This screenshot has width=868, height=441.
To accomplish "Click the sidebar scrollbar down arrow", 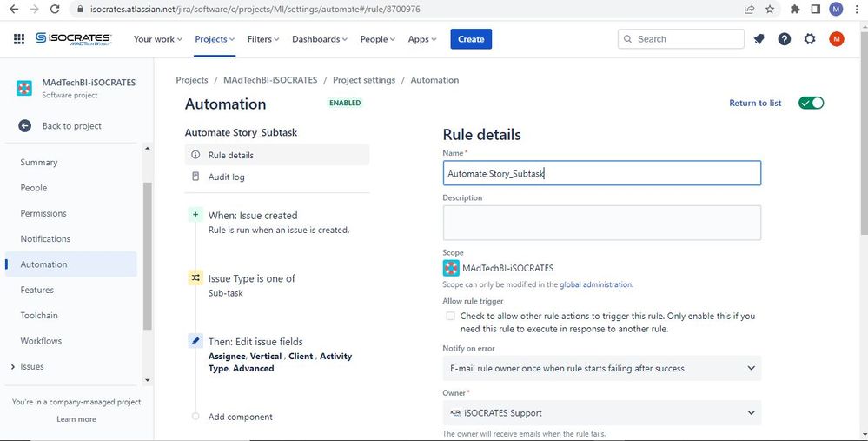I will coord(147,380).
